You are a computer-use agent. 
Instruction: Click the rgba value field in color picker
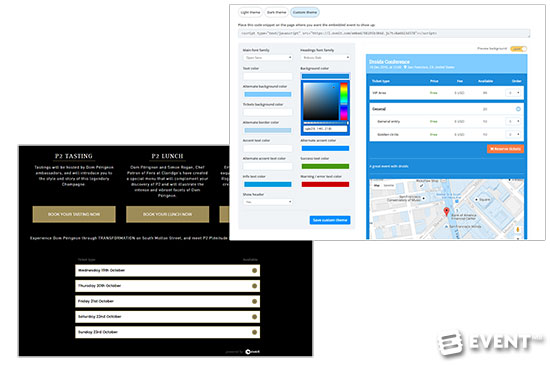325,129
